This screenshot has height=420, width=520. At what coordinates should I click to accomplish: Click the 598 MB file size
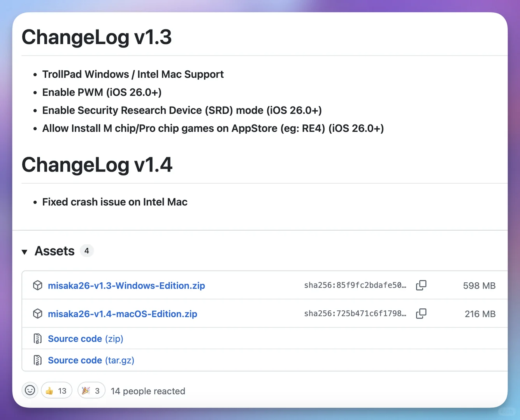tap(479, 286)
